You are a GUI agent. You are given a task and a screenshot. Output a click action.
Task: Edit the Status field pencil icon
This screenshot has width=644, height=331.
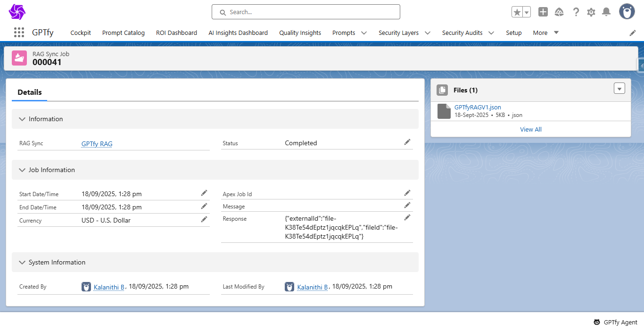pos(407,142)
